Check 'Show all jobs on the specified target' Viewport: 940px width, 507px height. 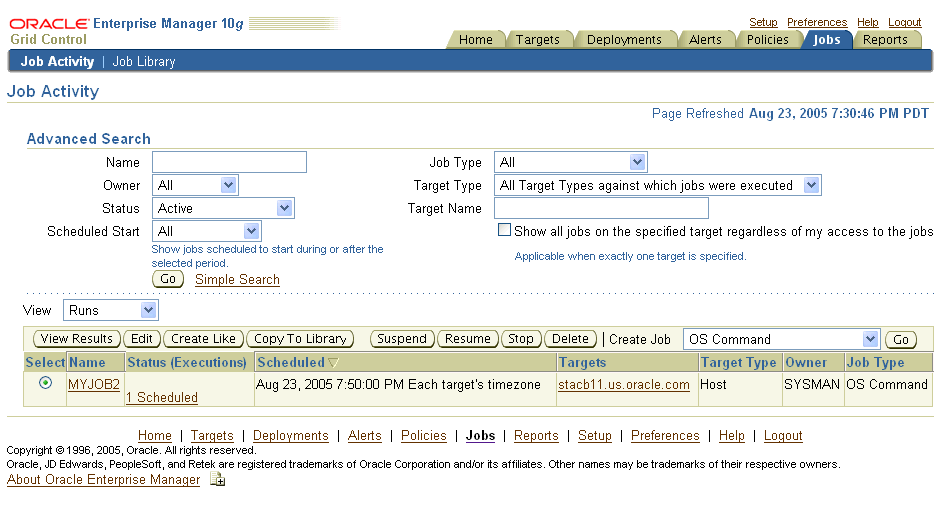click(505, 230)
